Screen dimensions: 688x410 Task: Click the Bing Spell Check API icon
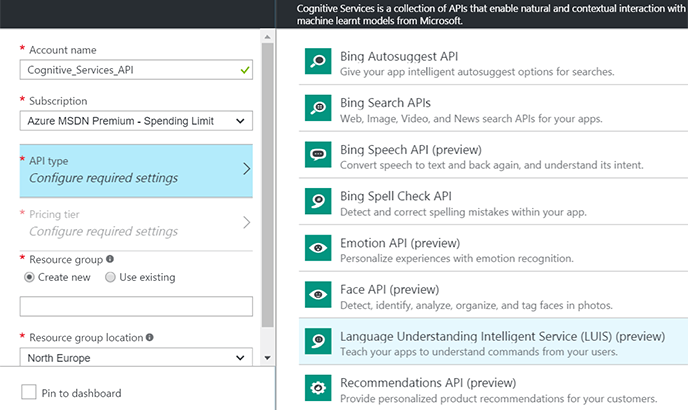pyautogui.click(x=318, y=201)
